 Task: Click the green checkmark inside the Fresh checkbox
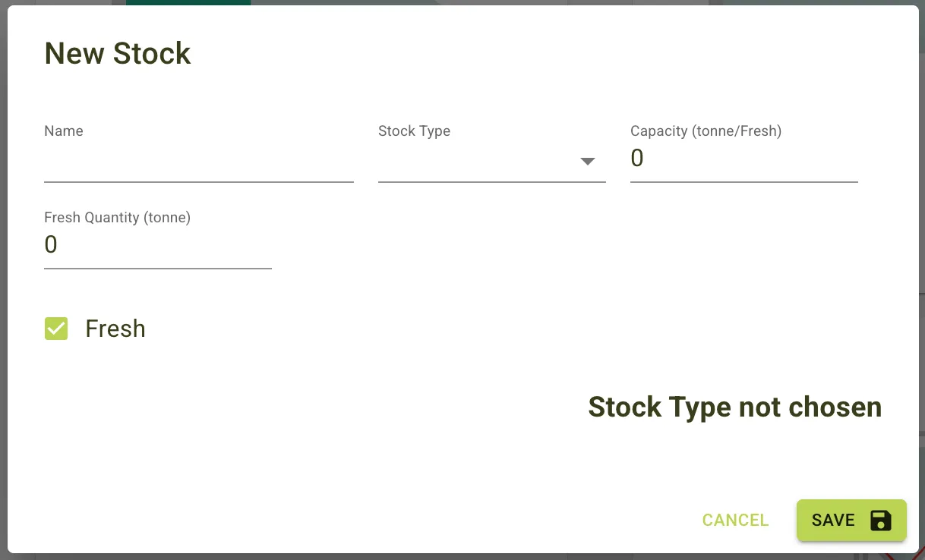56,329
